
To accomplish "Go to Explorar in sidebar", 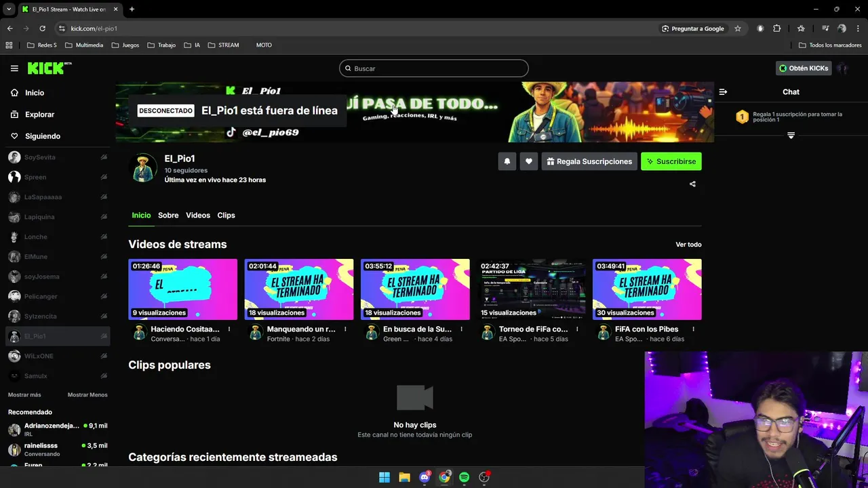I will coord(39,115).
